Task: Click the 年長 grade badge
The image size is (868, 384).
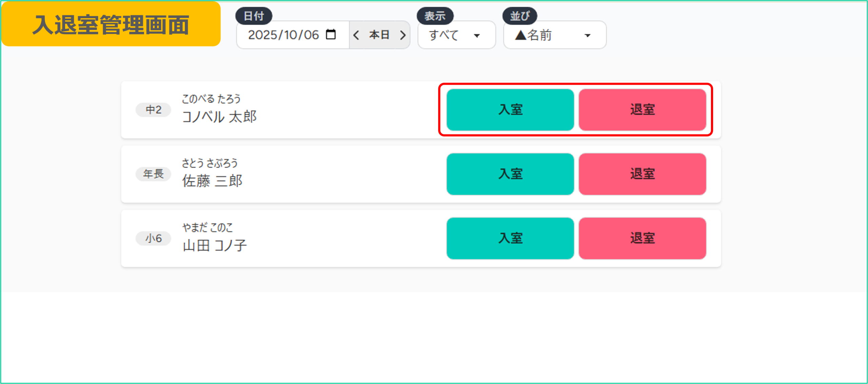Action: tap(153, 174)
